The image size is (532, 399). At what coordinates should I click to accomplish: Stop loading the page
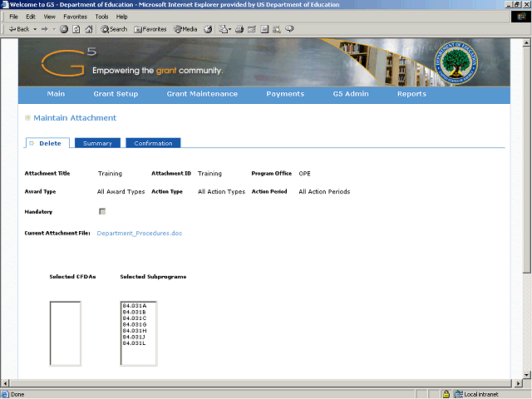[x=64, y=30]
